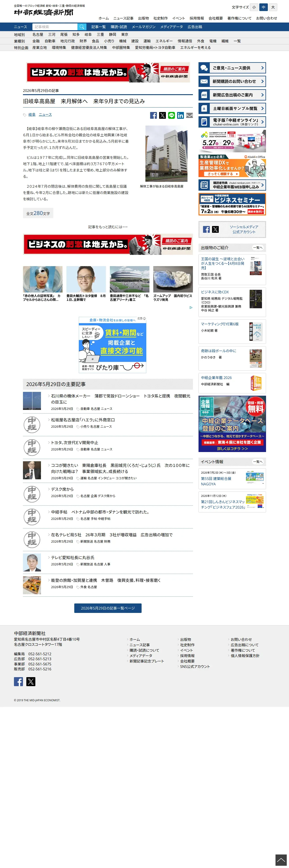Click top 購読のご案内 banner above article
This screenshot has width=289, height=868.
coord(108,72)
